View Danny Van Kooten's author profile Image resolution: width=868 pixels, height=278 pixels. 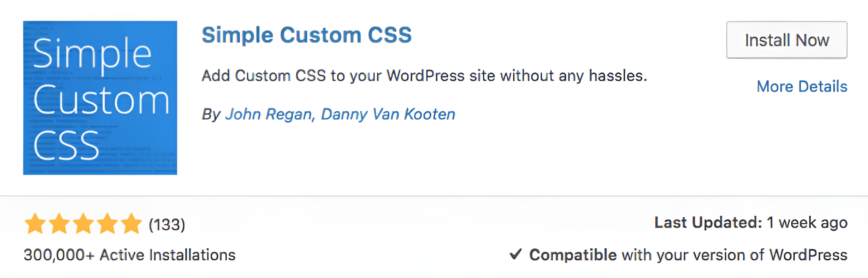[388, 114]
